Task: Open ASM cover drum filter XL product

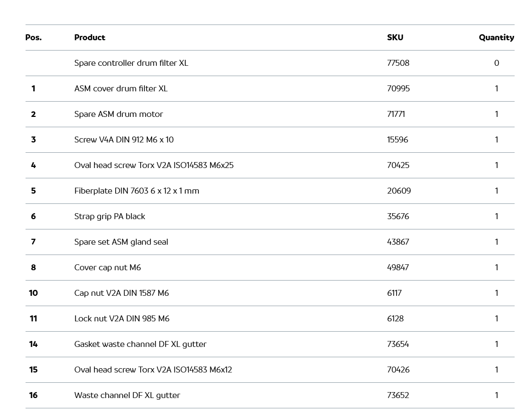Action: click(x=121, y=89)
